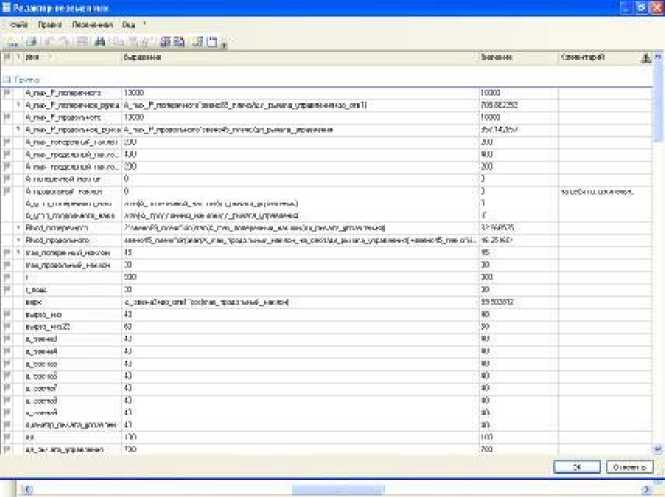The height and width of the screenshot is (497, 665).
Task: Collapse the group expander above the variables list
Action: coord(6,79)
